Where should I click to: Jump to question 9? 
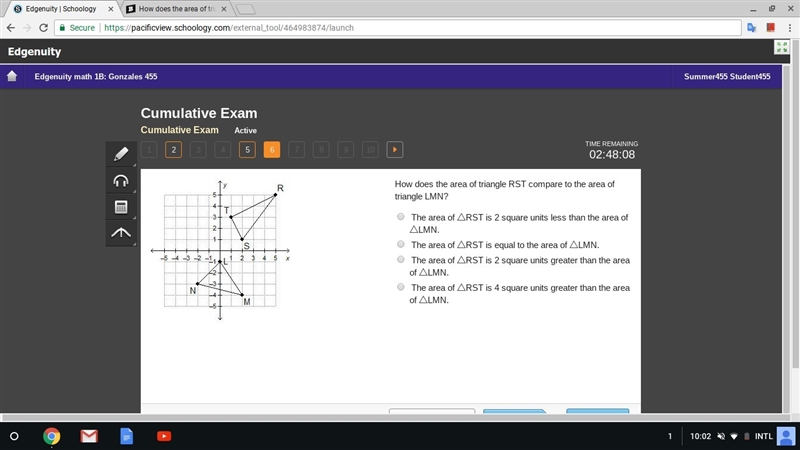(345, 149)
